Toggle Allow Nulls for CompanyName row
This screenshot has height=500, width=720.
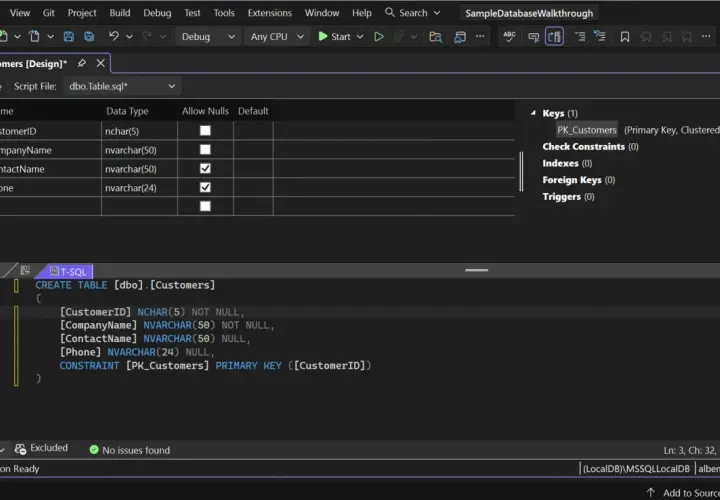pyautogui.click(x=205, y=150)
